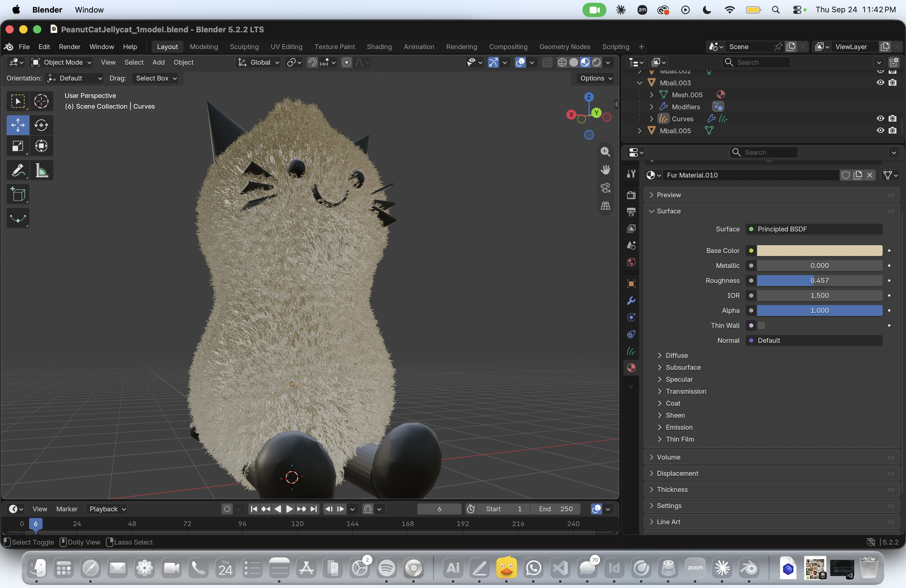906x588 pixels.
Task: Jump to the animation end frame
Action: (x=314, y=509)
